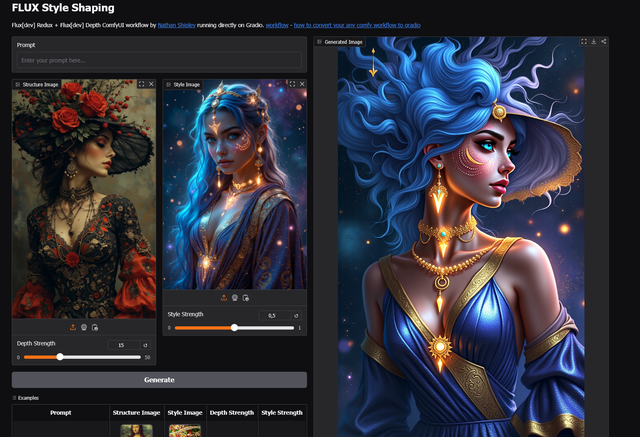Click the Prompt column header in Examples
This screenshot has width=640, height=437.
[x=61, y=413]
